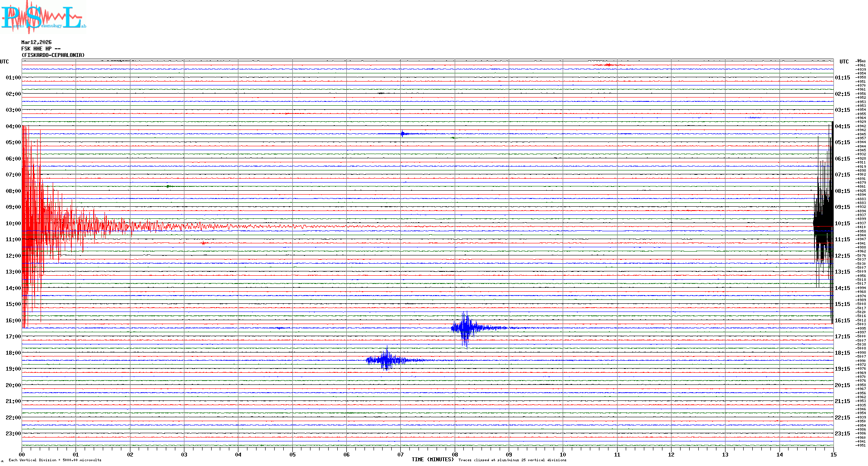Screen dimensions: 868x466
Task: Select the 04:00 hour label on left
Action: [x=13, y=126]
